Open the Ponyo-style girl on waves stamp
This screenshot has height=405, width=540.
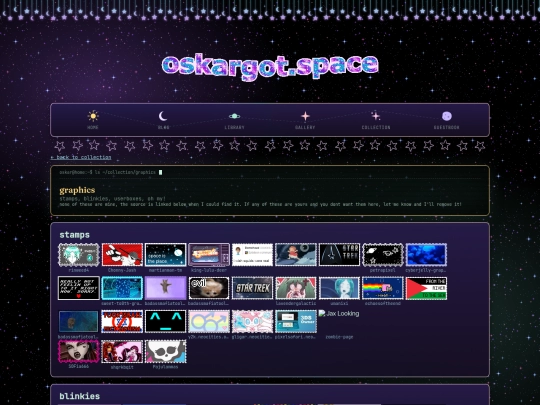tap(295, 255)
